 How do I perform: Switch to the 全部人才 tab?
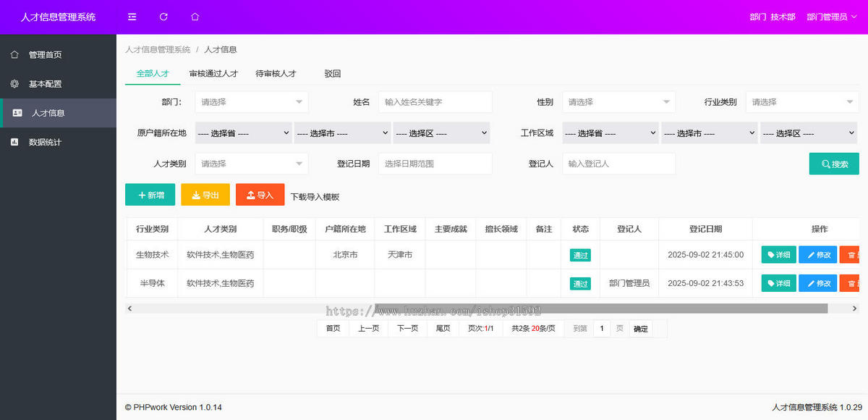click(153, 73)
